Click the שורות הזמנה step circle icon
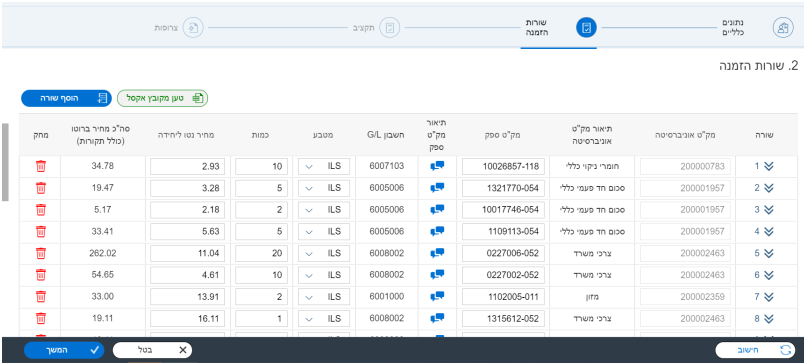Screen dimensions: 804x363 (x=586, y=28)
